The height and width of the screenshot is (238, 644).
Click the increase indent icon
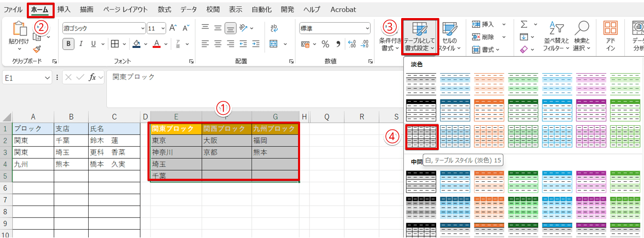[255, 44]
